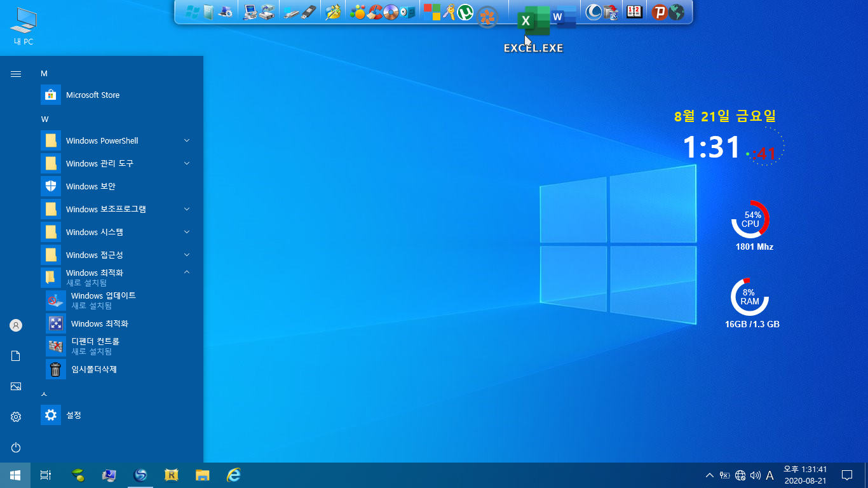The image size is (868, 488).
Task: Jump to letter M section header
Action: click(44, 74)
